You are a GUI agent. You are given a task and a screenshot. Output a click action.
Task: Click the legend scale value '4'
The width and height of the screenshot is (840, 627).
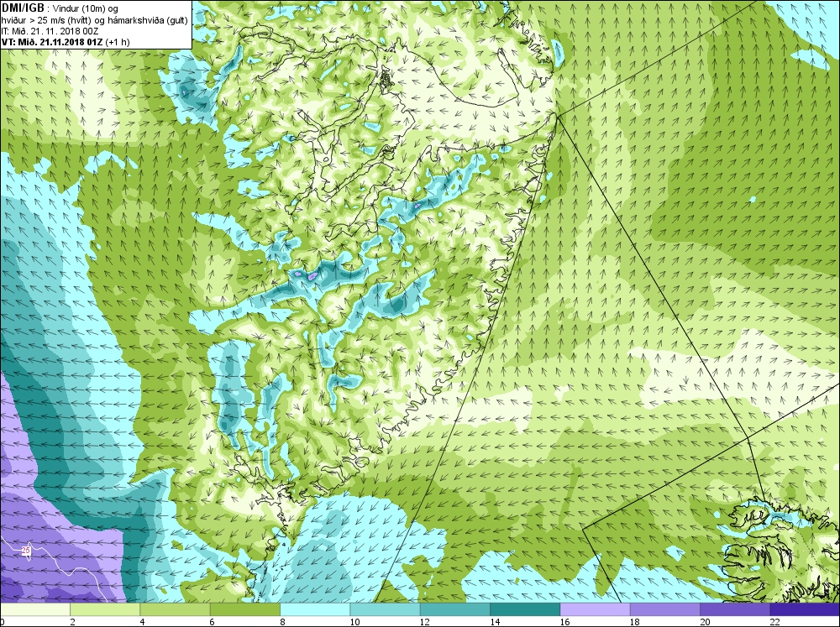click(143, 622)
